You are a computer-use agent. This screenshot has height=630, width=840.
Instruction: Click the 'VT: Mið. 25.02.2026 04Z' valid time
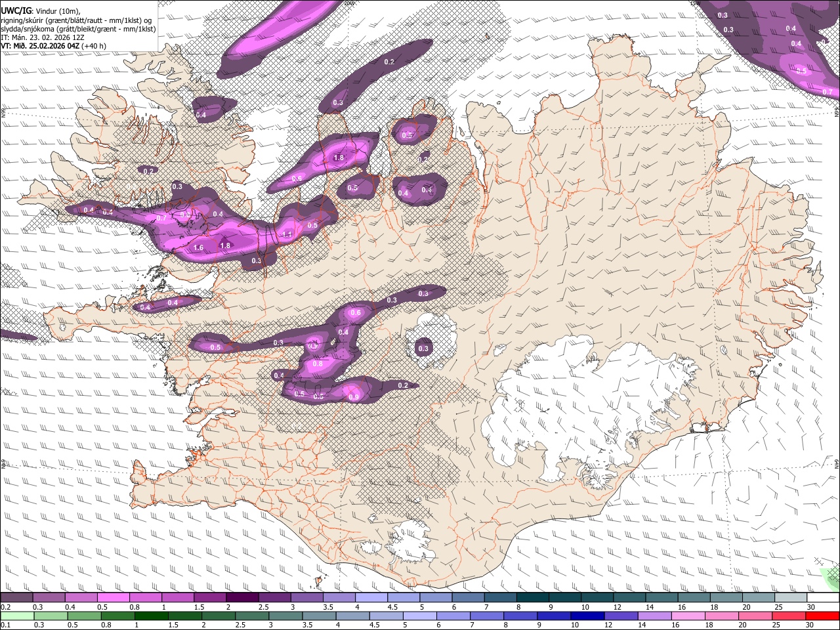coord(40,46)
